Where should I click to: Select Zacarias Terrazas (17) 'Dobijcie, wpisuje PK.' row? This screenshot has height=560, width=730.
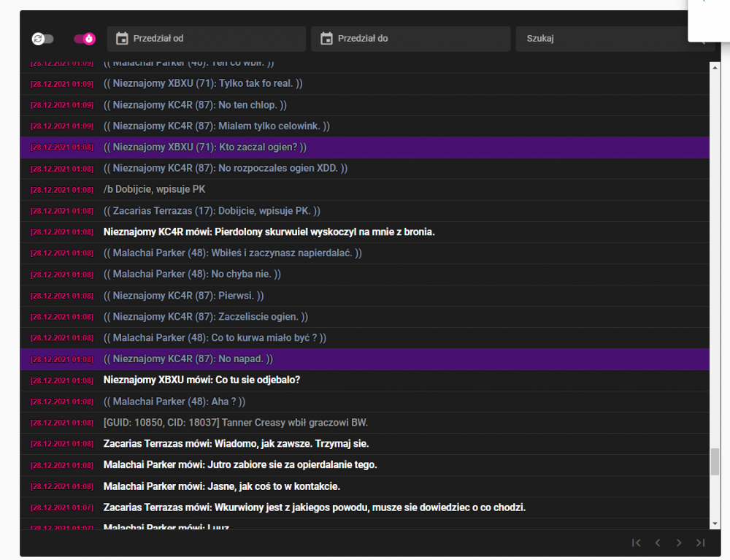pos(364,211)
